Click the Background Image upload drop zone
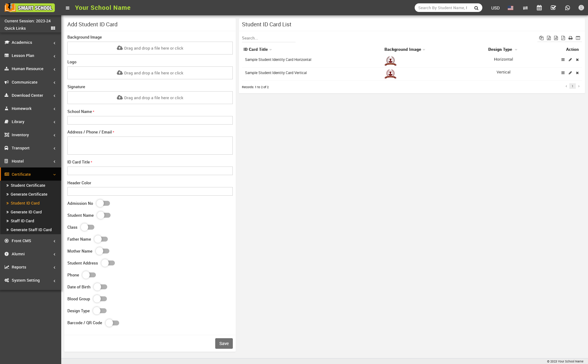 click(150, 48)
